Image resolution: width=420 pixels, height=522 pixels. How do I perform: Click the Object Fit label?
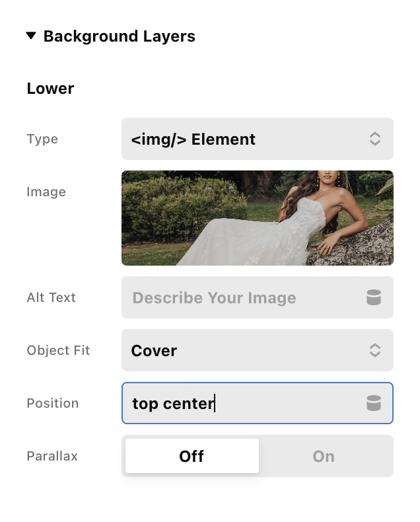tap(58, 350)
